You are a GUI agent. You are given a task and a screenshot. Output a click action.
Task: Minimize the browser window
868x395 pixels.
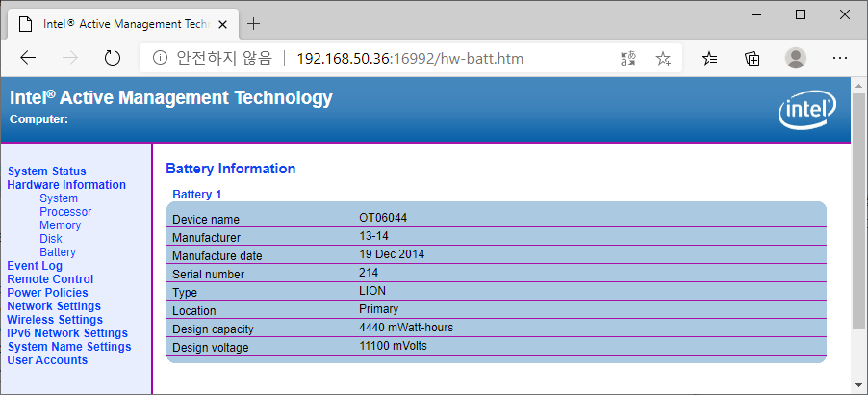[756, 15]
